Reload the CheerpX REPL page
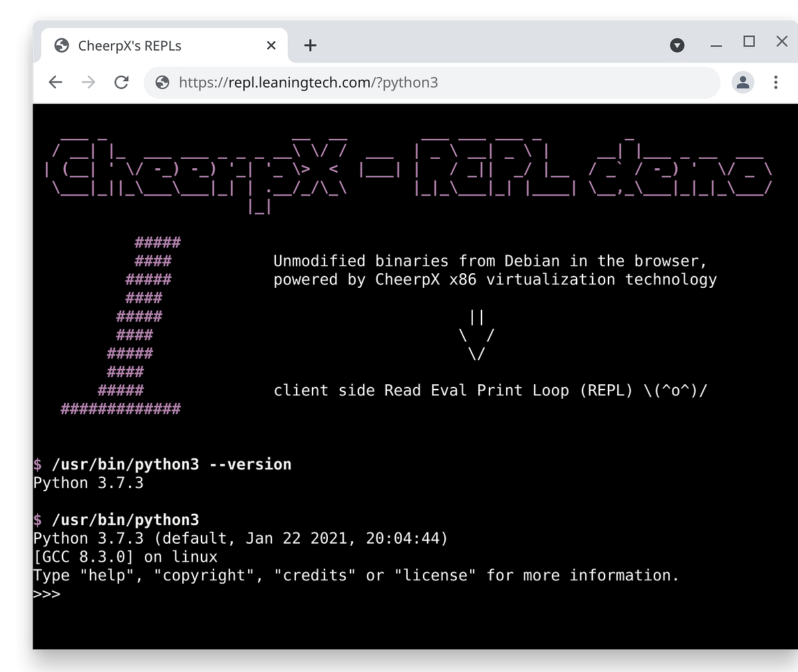Viewport: 798px width, 672px height. (122, 82)
